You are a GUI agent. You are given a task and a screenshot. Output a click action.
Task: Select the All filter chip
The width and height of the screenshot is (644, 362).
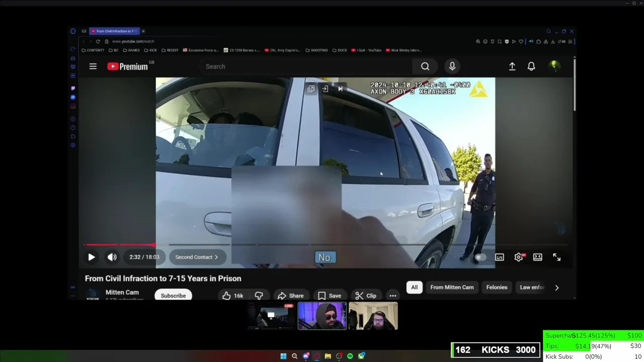414,288
